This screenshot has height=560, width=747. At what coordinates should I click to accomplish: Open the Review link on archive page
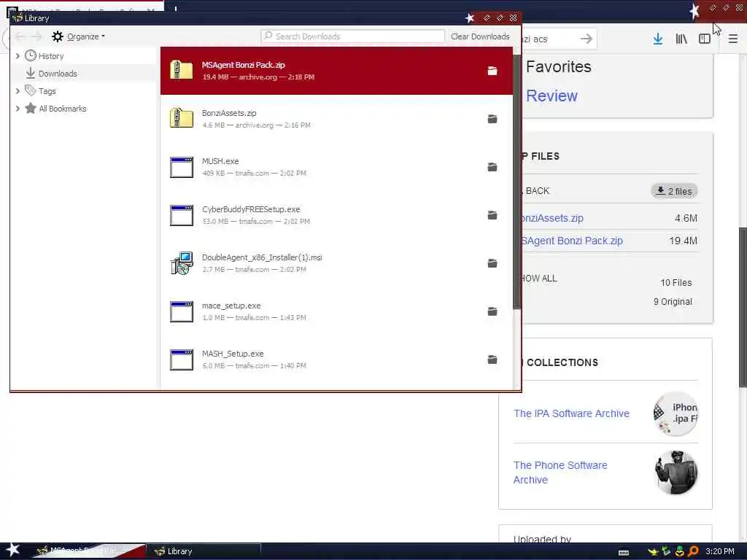pos(551,96)
